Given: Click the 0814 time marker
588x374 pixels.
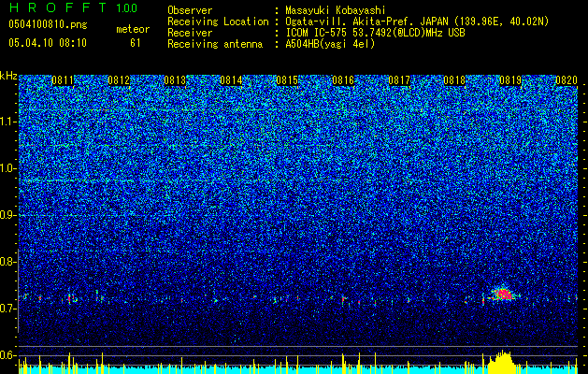Looking at the screenshot, I should 231,80.
